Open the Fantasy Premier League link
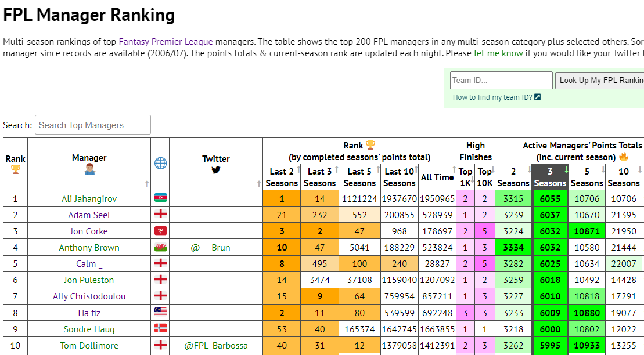Screen dimensions: 644x355 pyautogui.click(x=166, y=41)
